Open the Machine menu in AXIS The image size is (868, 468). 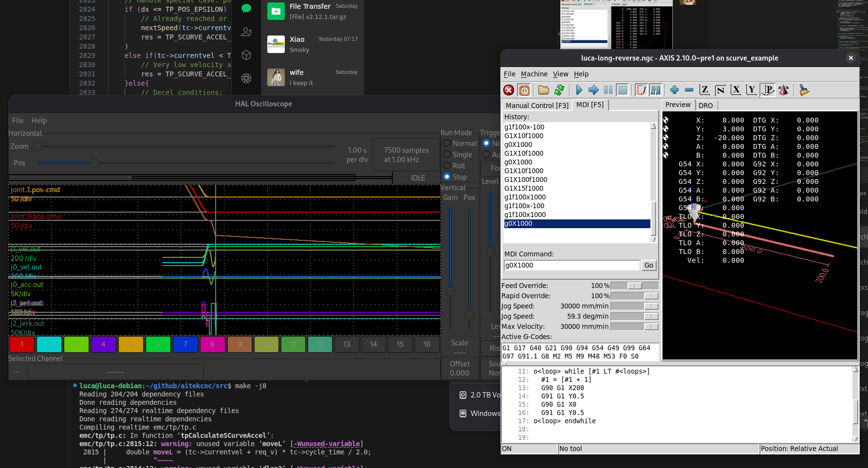pyautogui.click(x=534, y=74)
